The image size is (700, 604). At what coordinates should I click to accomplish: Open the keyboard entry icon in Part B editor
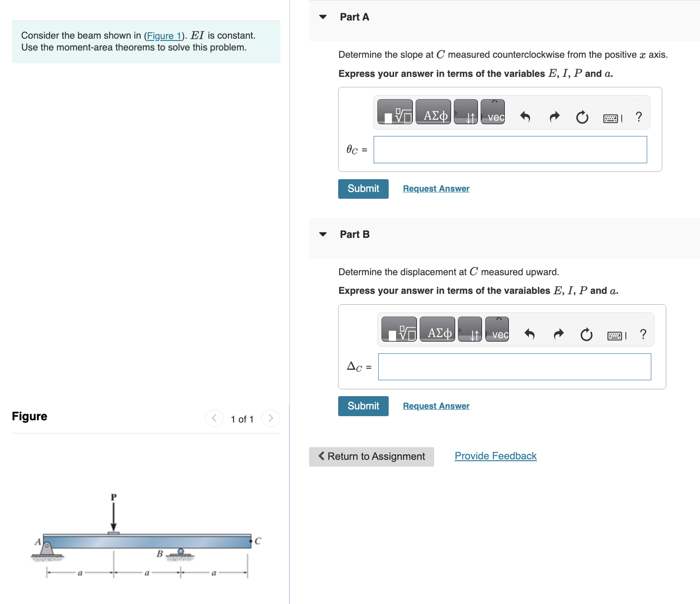[615, 335]
